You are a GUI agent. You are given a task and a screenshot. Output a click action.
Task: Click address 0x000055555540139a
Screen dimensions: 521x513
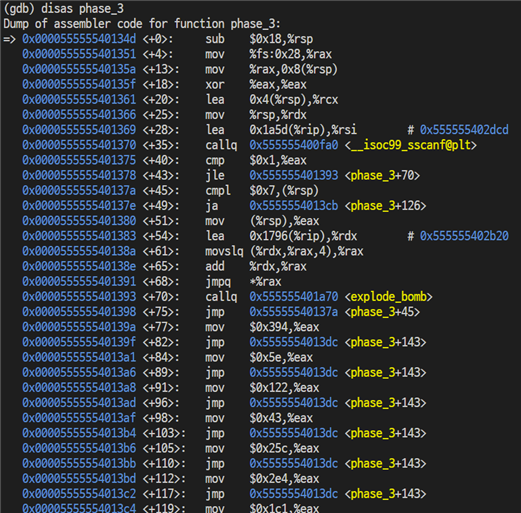pyautogui.click(x=79, y=327)
